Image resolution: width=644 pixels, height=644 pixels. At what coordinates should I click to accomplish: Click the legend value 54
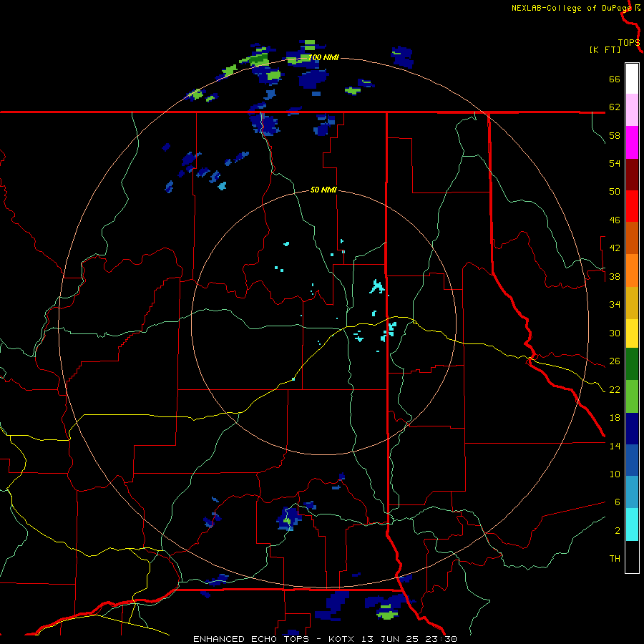[x=615, y=163]
